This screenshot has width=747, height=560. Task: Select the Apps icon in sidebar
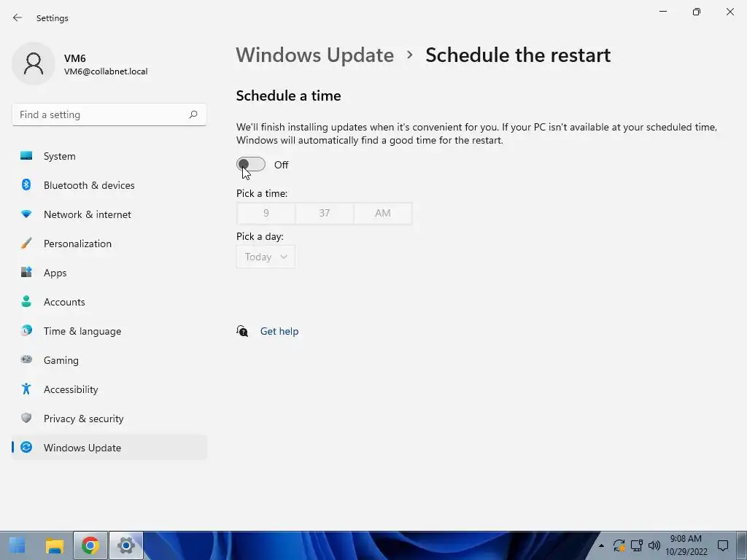(26, 273)
